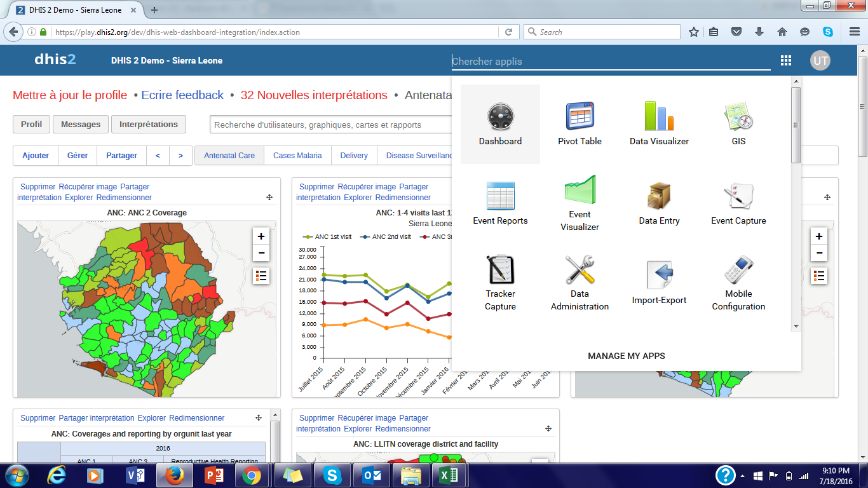This screenshot has width=868, height=488.
Task: Open the GIS app icon
Action: (738, 124)
